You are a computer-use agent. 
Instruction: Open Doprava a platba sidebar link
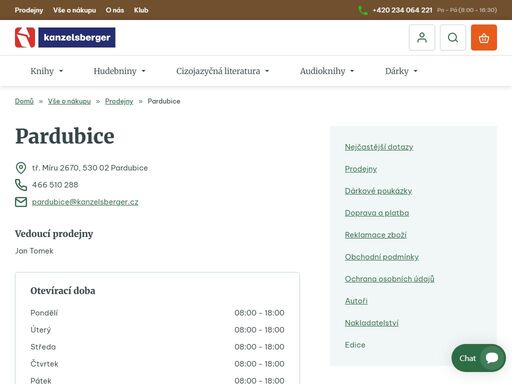[x=377, y=213]
